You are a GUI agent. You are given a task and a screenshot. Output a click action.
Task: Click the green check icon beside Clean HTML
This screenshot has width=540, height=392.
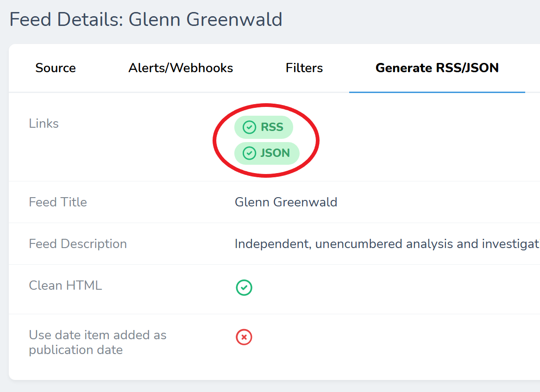pyautogui.click(x=244, y=287)
